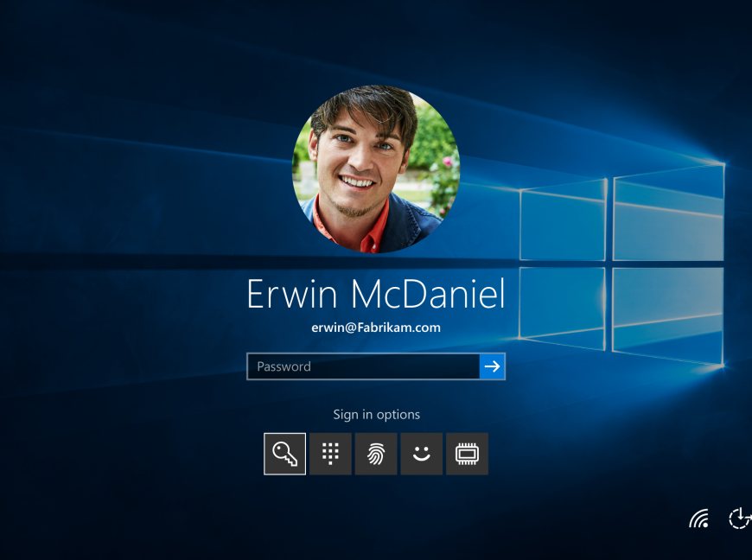The image size is (752, 560).
Task: Choose the face recognition sign-in option
Action: click(x=422, y=454)
